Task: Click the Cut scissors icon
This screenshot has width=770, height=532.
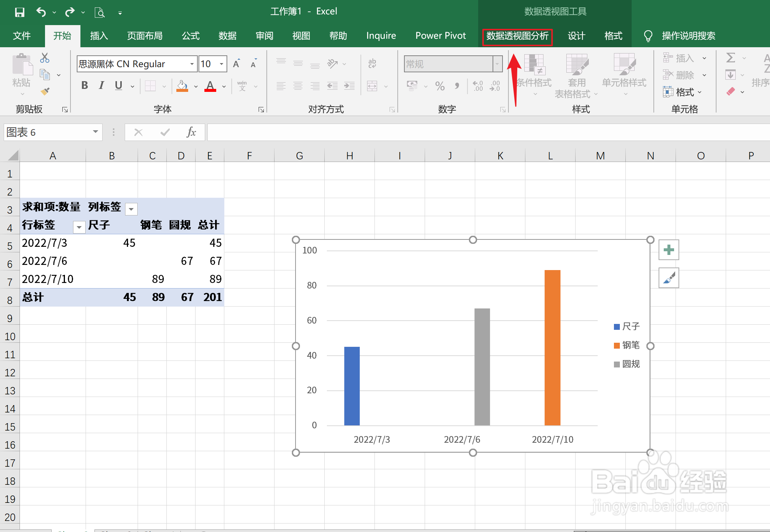Action: tap(45, 58)
